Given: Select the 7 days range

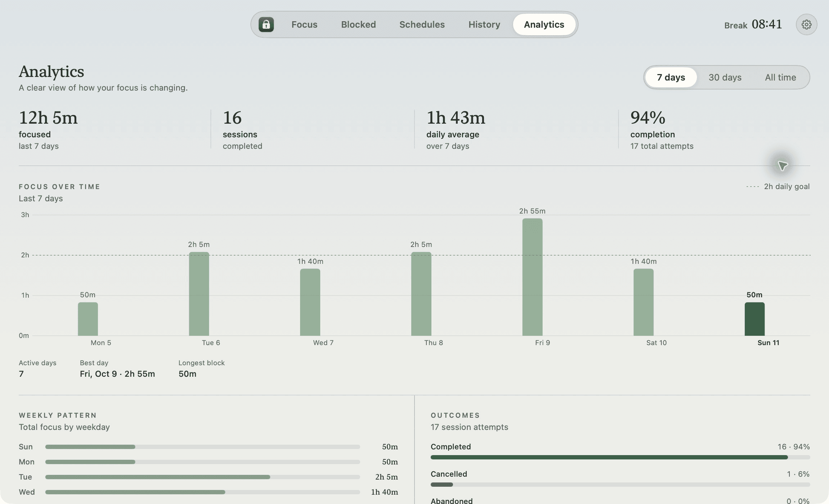Looking at the screenshot, I should 671,77.
